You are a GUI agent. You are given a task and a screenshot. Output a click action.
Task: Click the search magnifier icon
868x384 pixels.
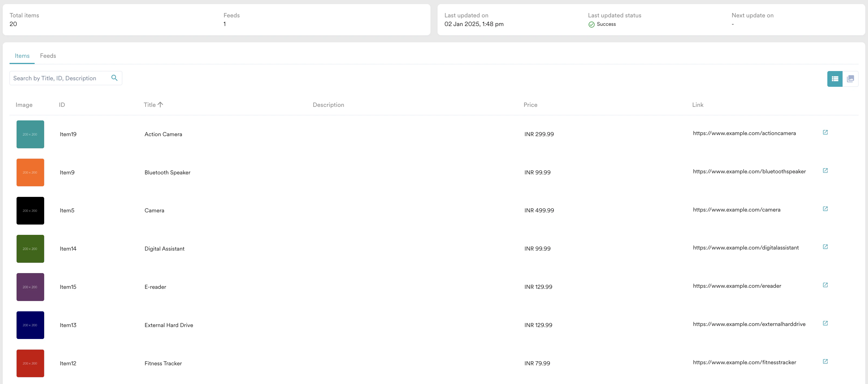point(115,78)
